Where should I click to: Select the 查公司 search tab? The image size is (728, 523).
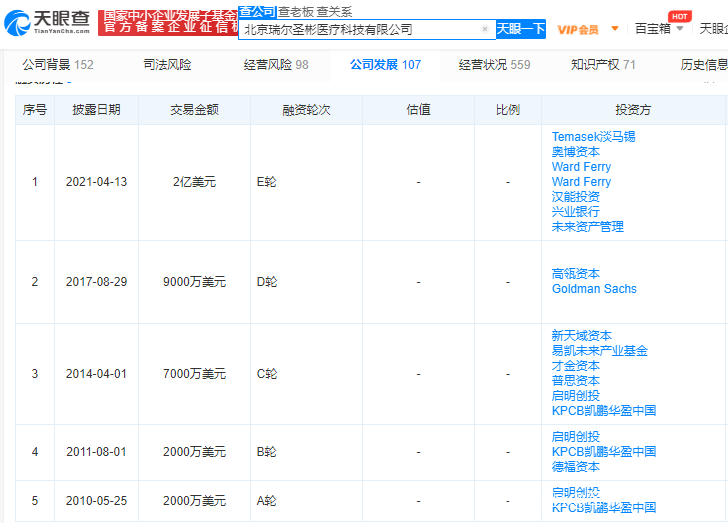click(258, 12)
